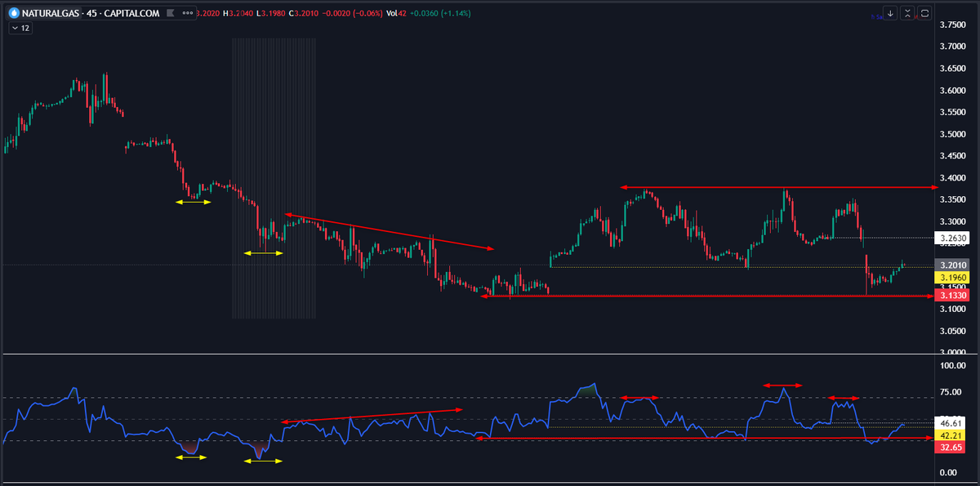Image resolution: width=980 pixels, height=486 pixels.
Task: Click the yellow 3.1960 price label
Action: click(952, 278)
